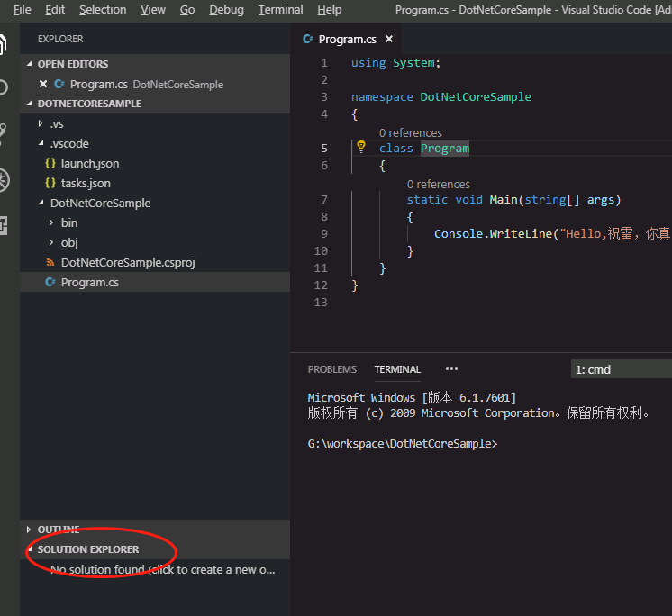Screen dimensions: 672x616
Task: Click the lightbulb quick-fix icon on line 5
Action: [361, 148]
